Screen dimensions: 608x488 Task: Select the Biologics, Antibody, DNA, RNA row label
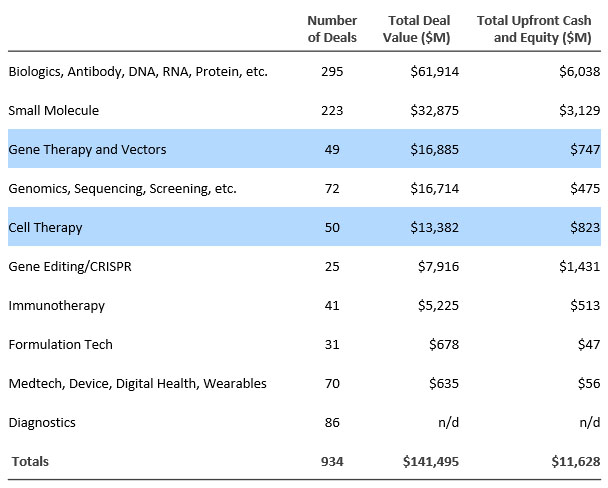137,72
